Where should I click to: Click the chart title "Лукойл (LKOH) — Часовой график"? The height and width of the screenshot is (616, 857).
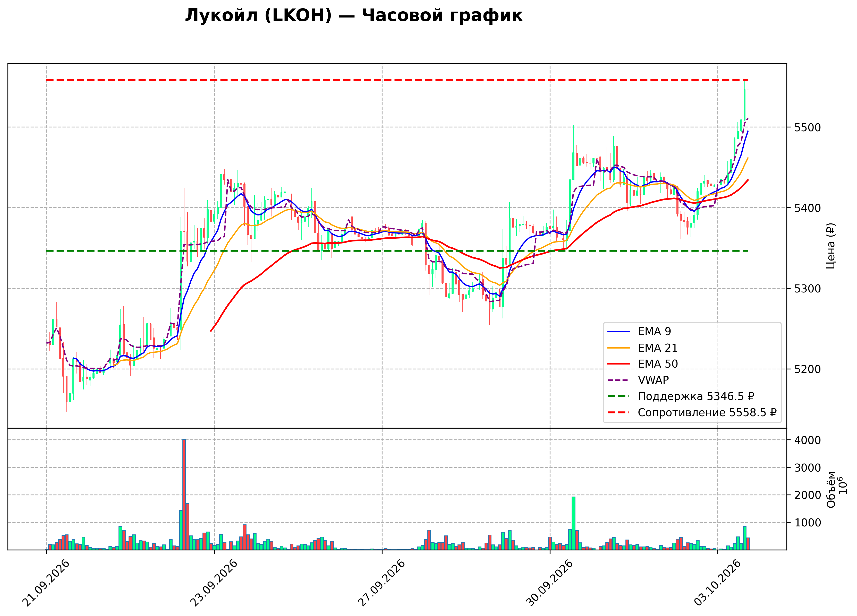[x=354, y=16]
